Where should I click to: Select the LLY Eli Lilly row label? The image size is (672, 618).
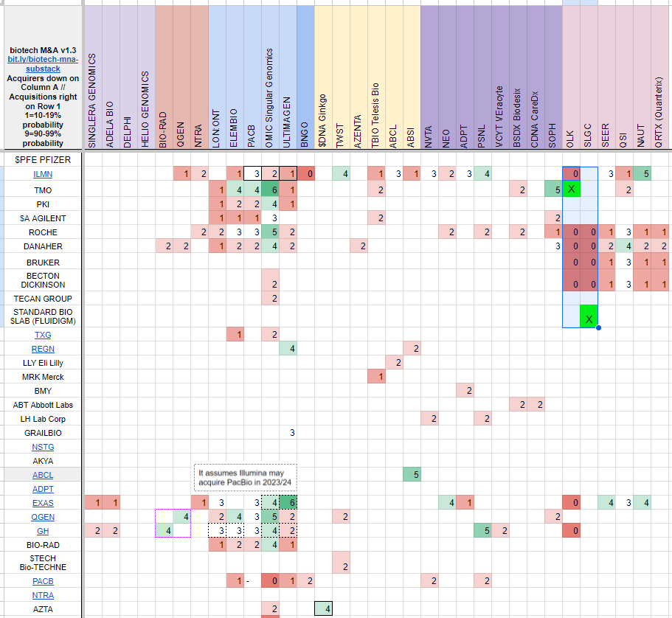point(43,363)
